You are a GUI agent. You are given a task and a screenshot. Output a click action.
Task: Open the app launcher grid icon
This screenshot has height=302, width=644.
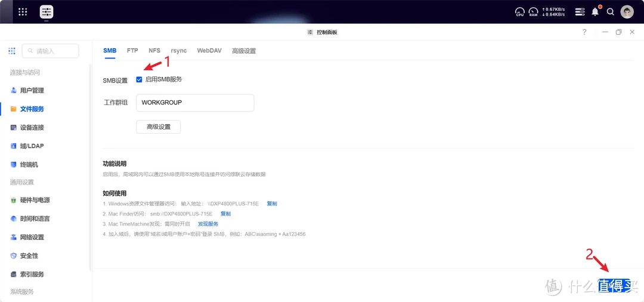click(23, 11)
